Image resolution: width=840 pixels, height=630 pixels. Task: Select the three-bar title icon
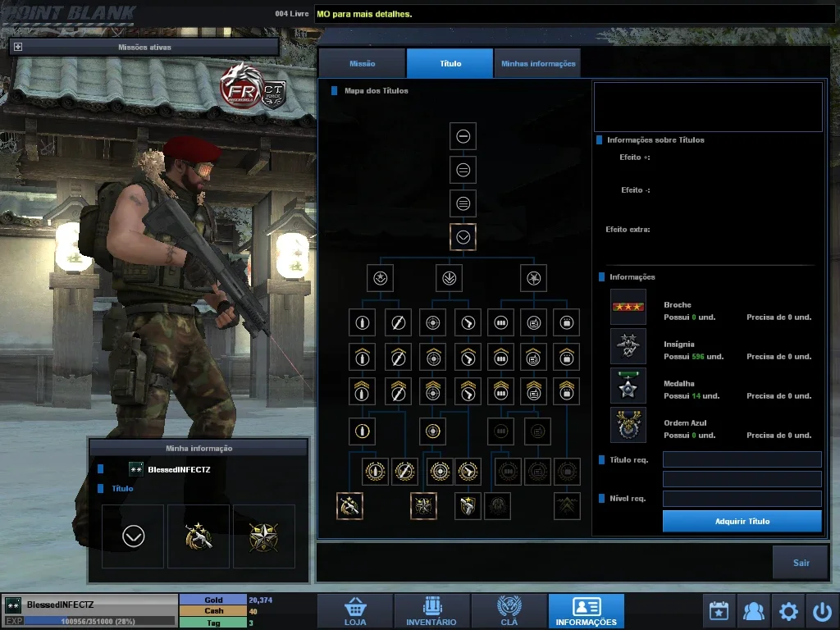click(x=463, y=203)
